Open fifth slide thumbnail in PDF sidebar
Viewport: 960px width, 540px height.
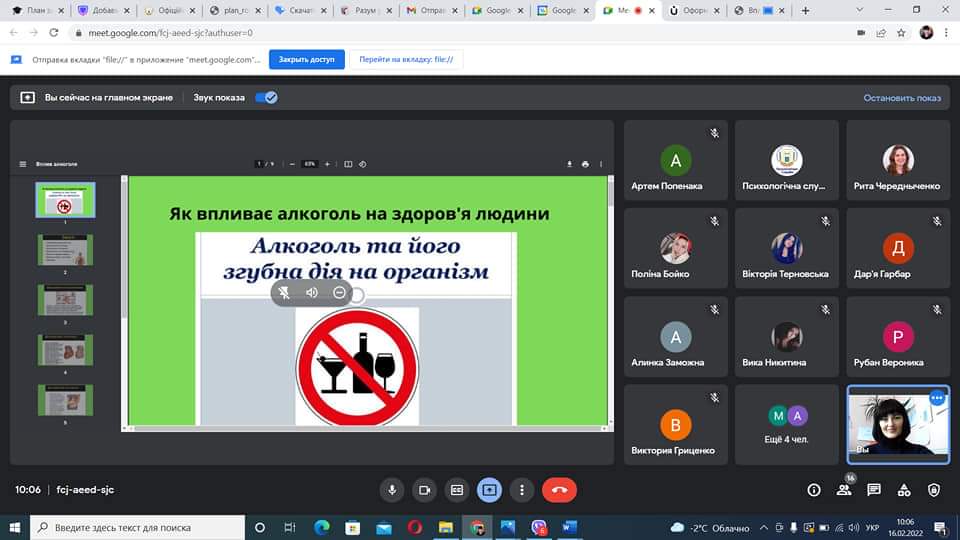(x=65, y=400)
